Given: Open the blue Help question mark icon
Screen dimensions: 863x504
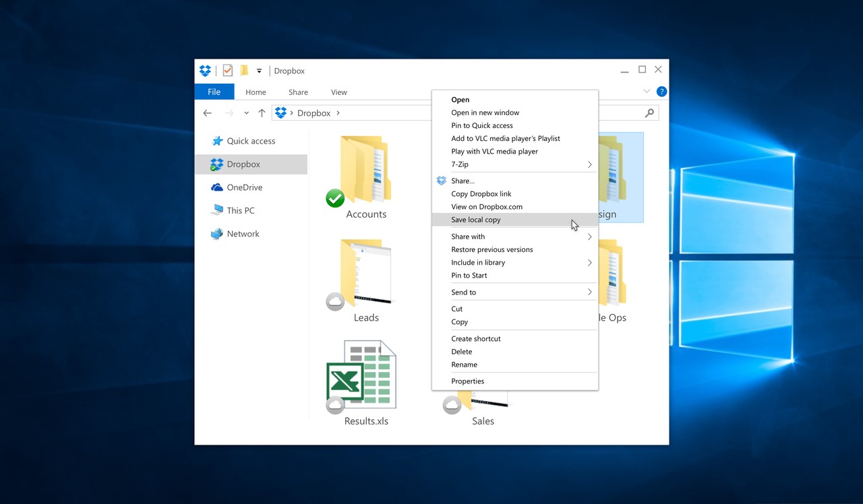Looking at the screenshot, I should click(661, 92).
